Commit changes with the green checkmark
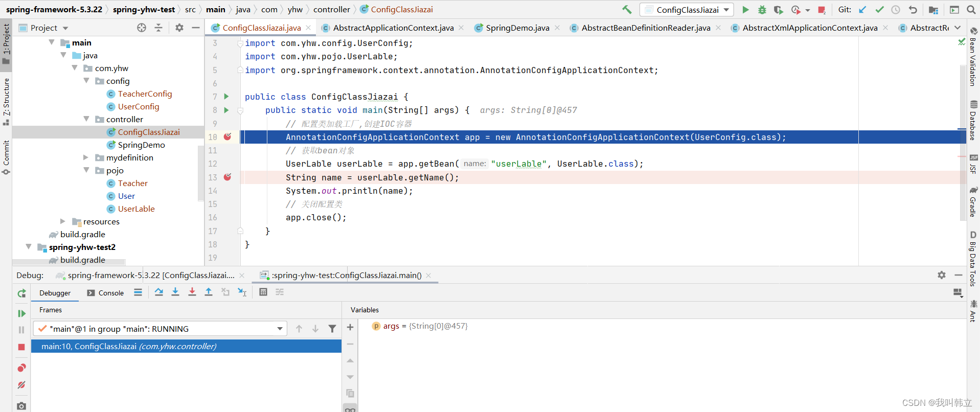Image resolution: width=980 pixels, height=412 pixels. click(879, 10)
